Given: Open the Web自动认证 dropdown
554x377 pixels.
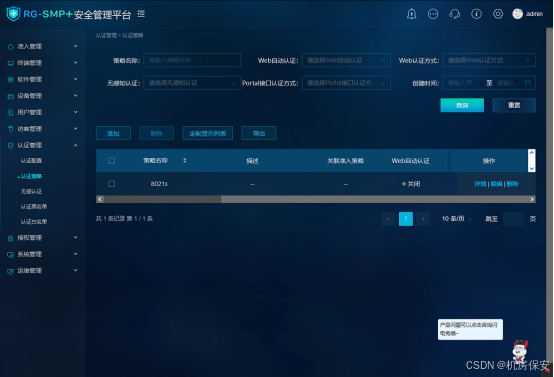Looking at the screenshot, I should tap(346, 60).
